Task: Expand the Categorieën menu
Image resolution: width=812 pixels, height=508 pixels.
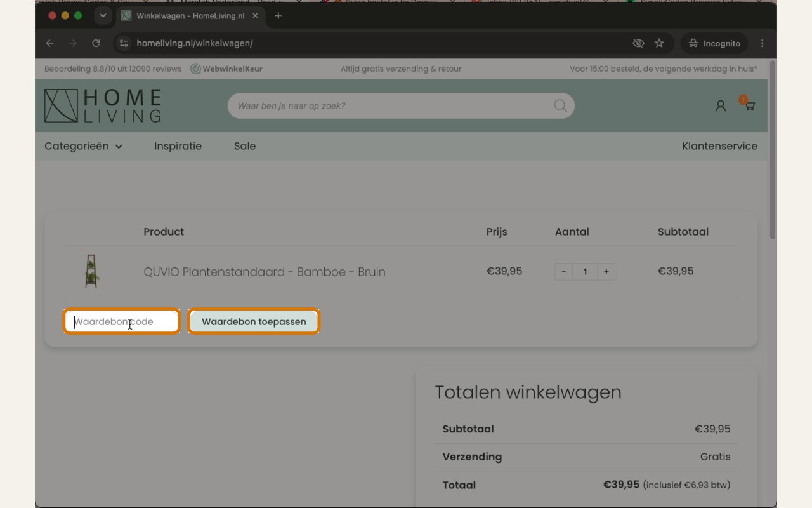Action: [x=83, y=146]
